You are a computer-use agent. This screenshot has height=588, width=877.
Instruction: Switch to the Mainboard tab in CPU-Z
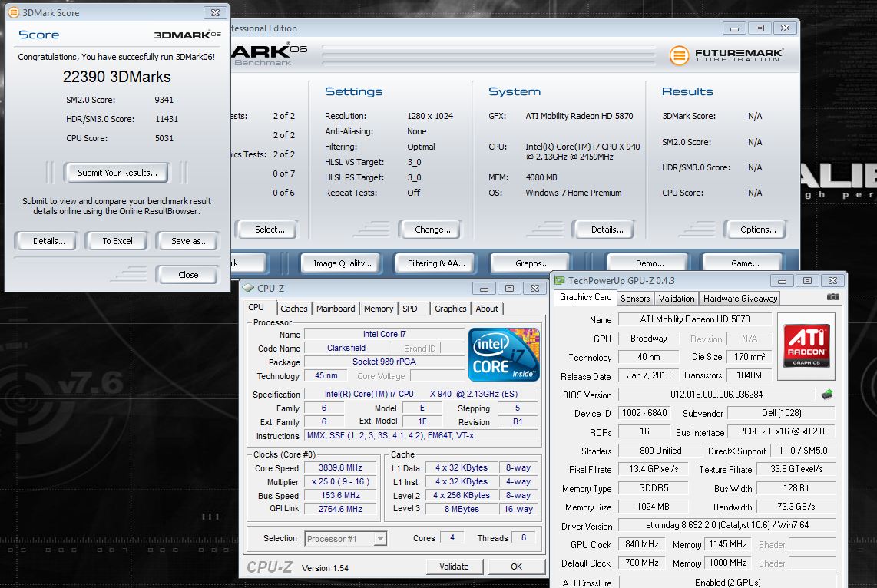tap(336, 309)
